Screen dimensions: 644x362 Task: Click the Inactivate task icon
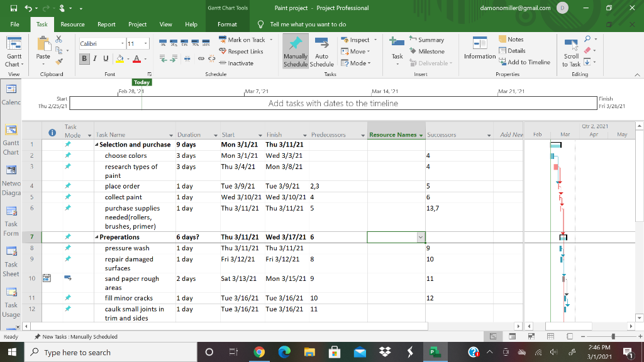(x=225, y=62)
